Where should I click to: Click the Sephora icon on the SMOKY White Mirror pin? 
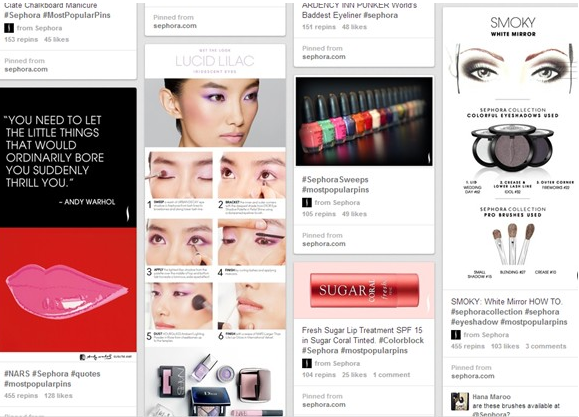pos(456,335)
